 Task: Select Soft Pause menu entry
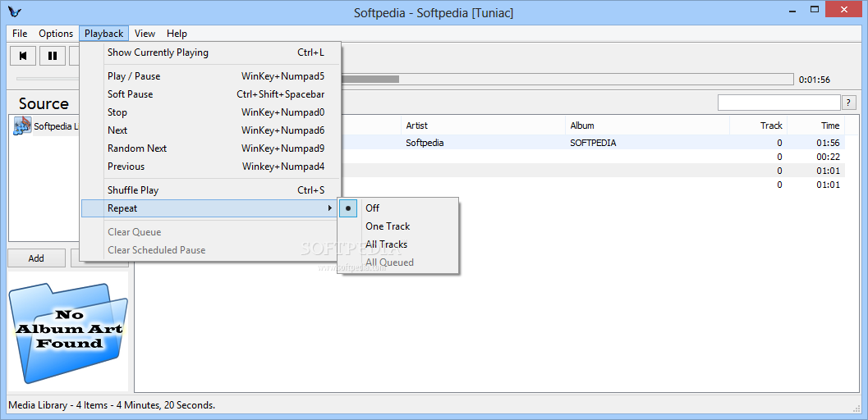(x=210, y=94)
